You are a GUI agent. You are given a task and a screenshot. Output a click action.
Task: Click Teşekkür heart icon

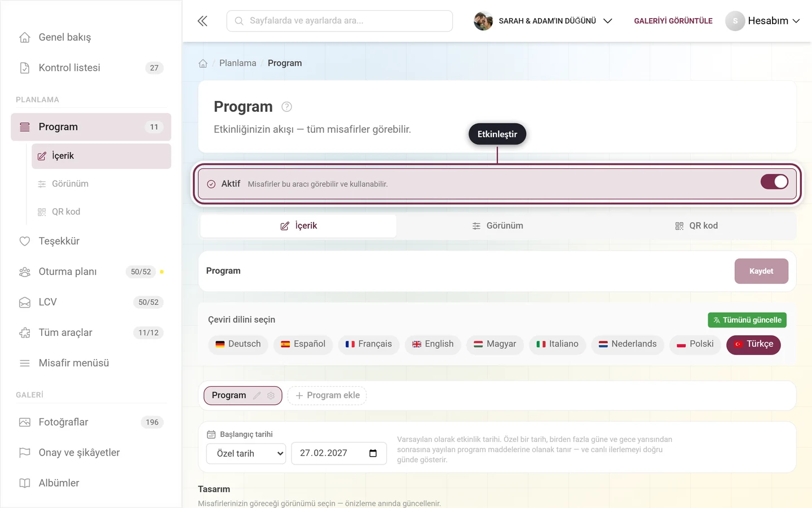[x=25, y=241]
